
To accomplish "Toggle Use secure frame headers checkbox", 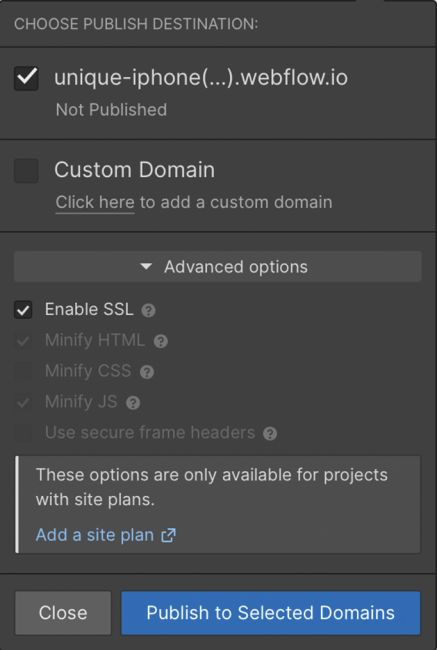I will pyautogui.click(x=23, y=433).
